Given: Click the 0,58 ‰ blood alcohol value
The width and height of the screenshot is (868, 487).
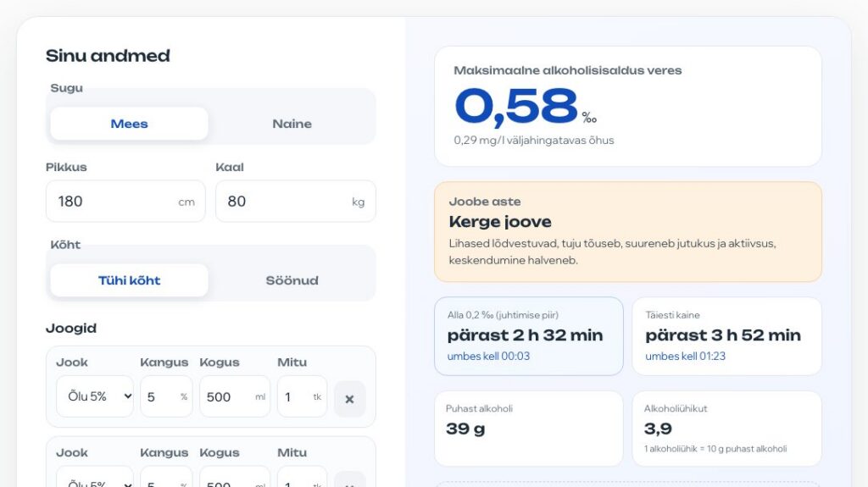Looking at the screenshot, I should point(525,106).
